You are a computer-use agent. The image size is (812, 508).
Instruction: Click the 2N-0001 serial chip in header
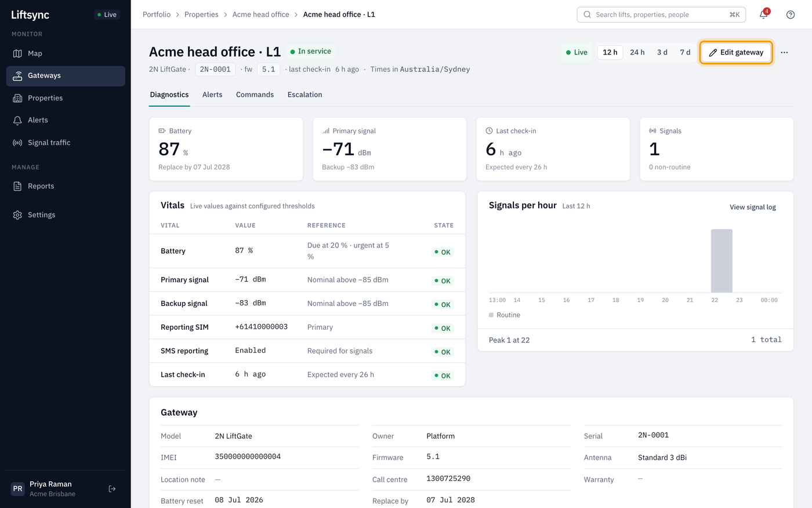(215, 70)
